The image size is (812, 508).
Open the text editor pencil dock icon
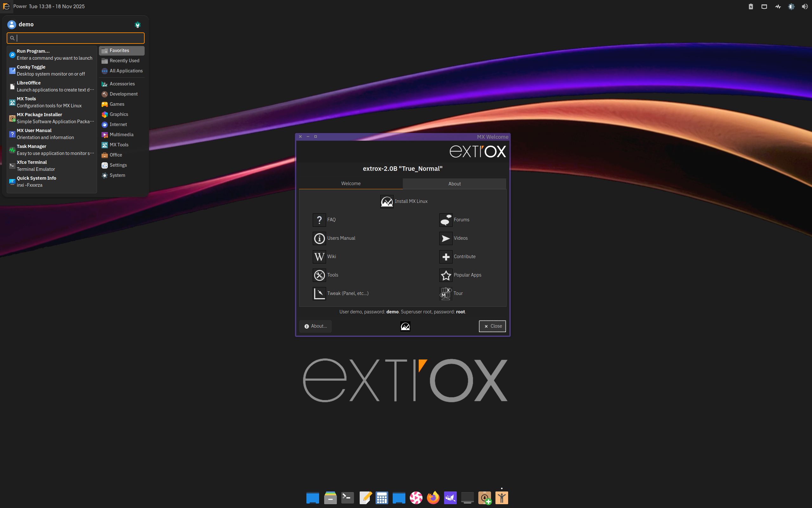365,498
